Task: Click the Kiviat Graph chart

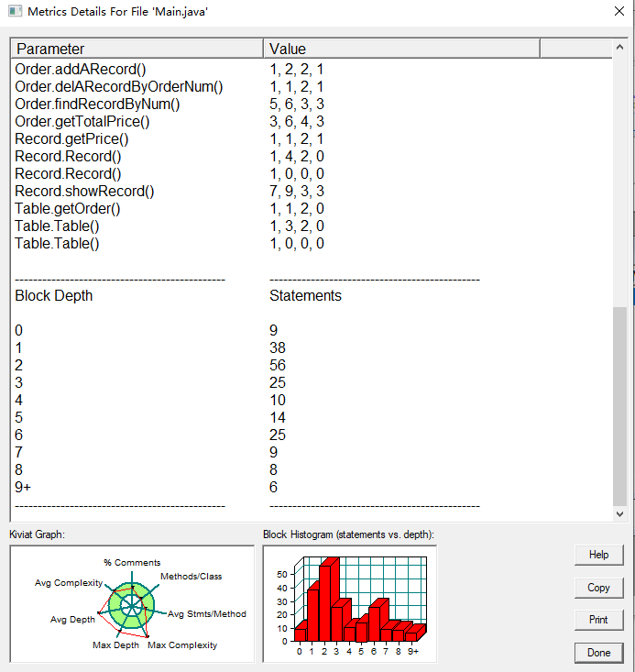Action: tap(132, 604)
